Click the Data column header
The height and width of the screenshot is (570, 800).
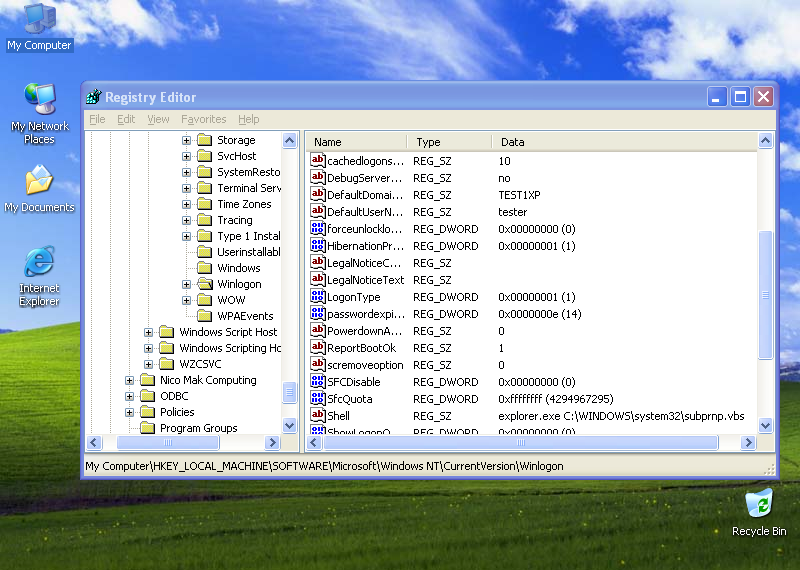624,142
